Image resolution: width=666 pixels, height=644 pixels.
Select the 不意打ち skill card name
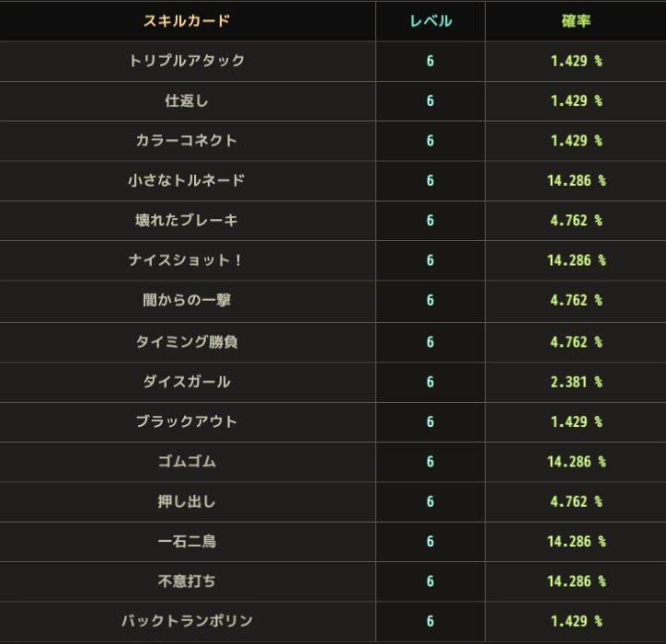point(187,581)
